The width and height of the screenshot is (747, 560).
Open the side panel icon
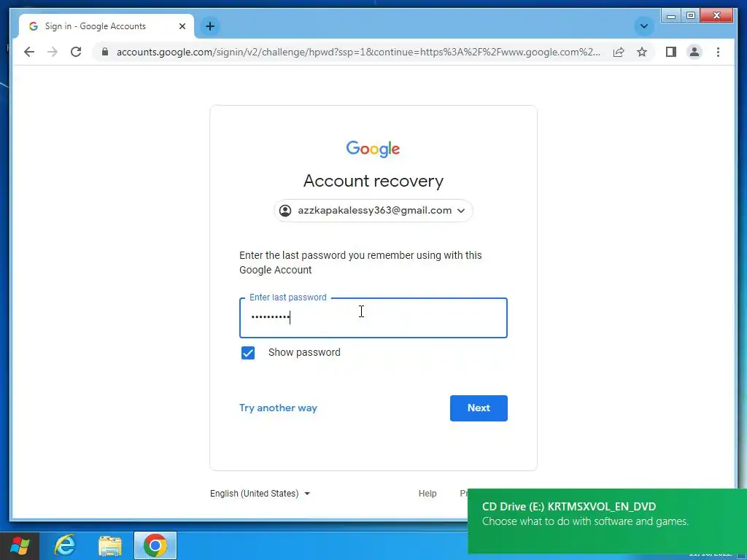click(x=671, y=52)
